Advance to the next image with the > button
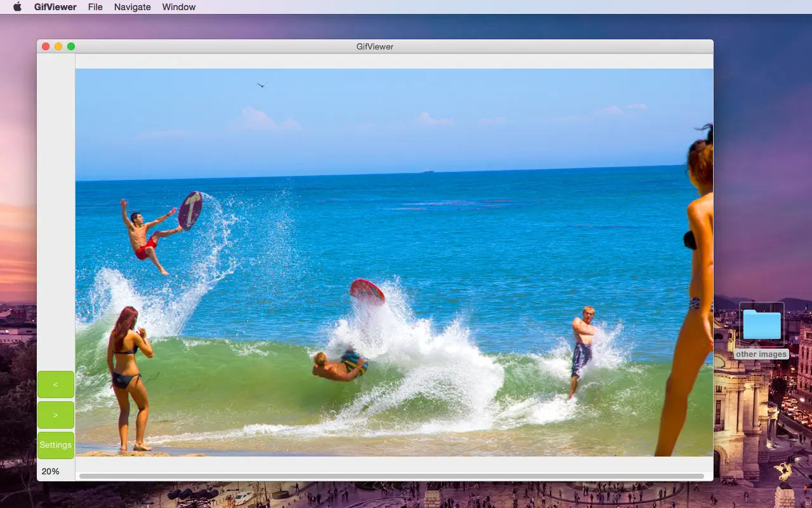 55,415
